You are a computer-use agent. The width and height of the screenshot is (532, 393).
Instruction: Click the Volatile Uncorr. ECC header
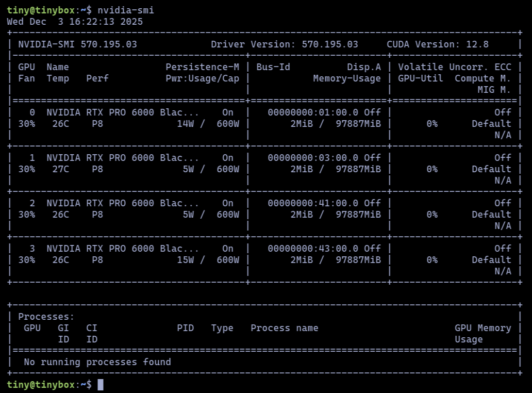point(455,67)
